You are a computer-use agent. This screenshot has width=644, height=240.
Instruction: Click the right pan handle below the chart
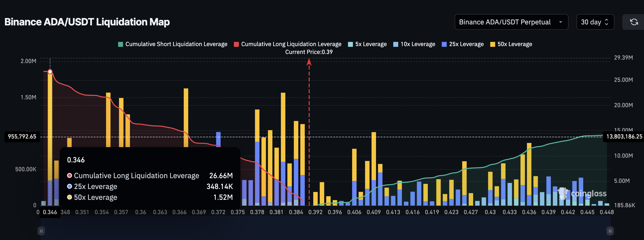pos(610,231)
